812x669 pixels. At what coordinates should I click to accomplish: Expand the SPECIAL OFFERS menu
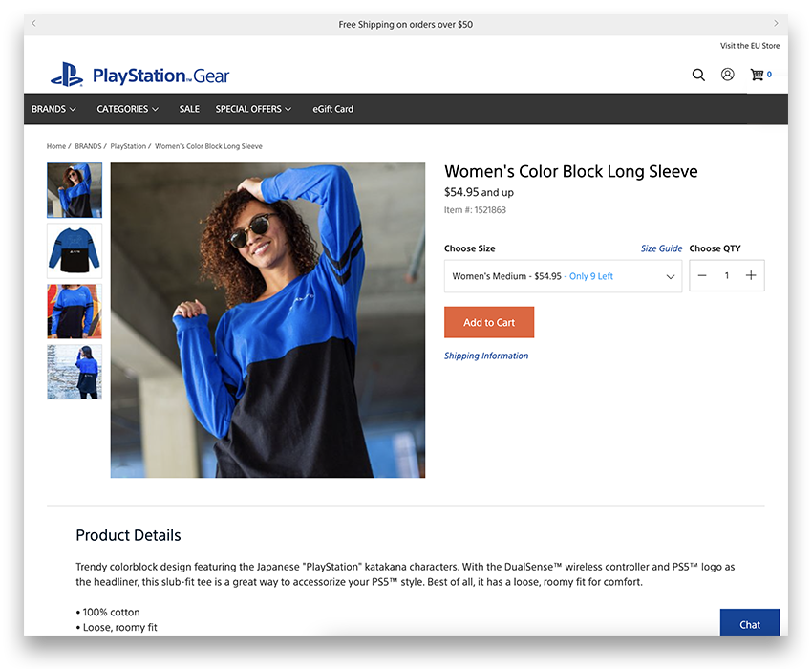pos(253,109)
